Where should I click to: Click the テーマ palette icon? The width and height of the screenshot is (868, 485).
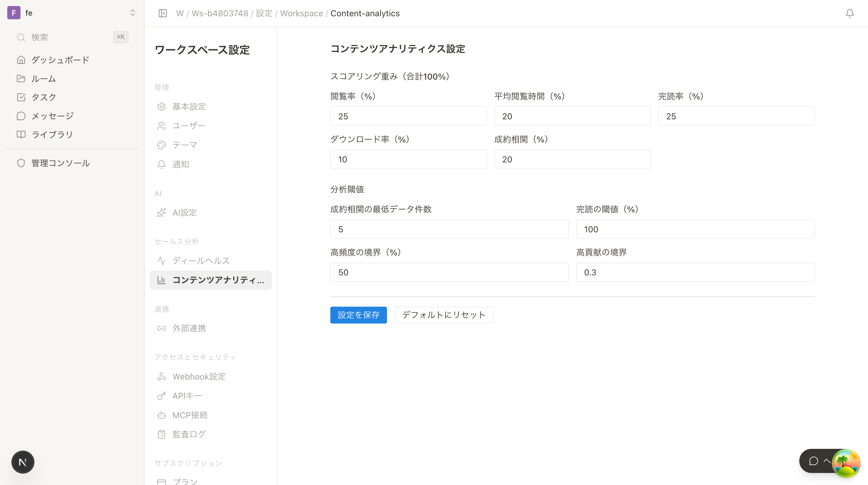pos(162,145)
